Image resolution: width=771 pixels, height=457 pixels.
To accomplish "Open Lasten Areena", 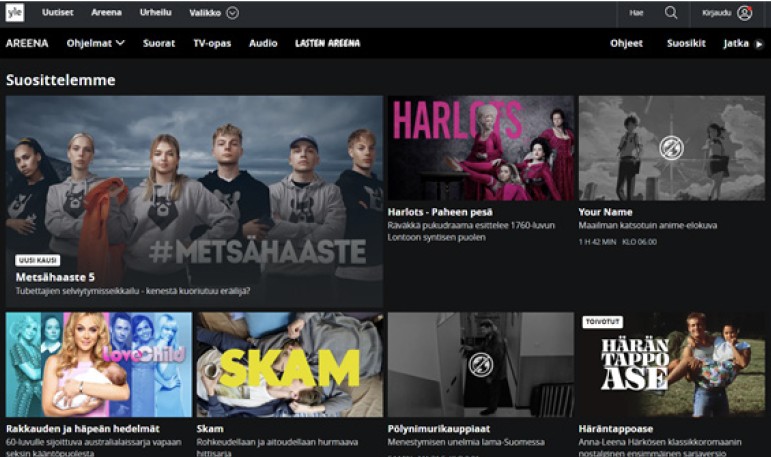I will click(x=327, y=43).
